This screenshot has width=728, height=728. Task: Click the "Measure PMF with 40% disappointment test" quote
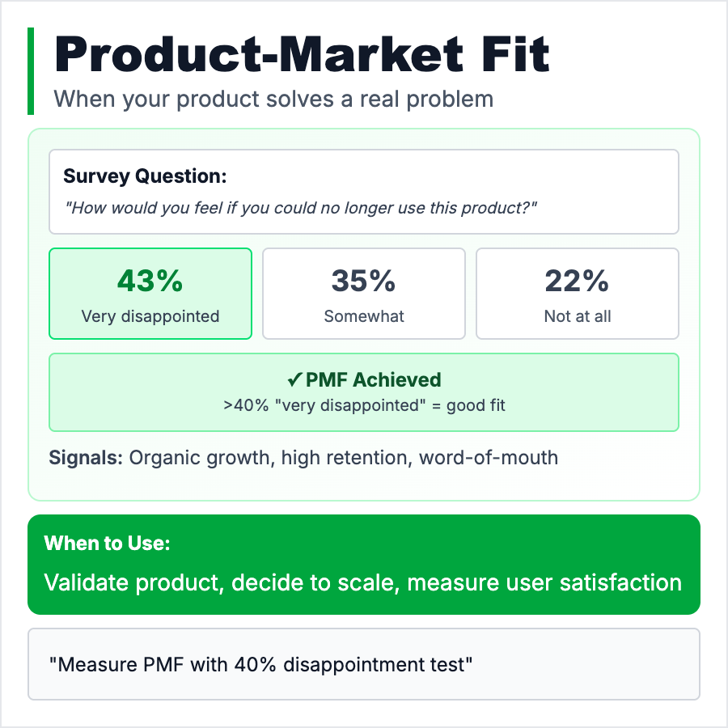click(x=260, y=665)
